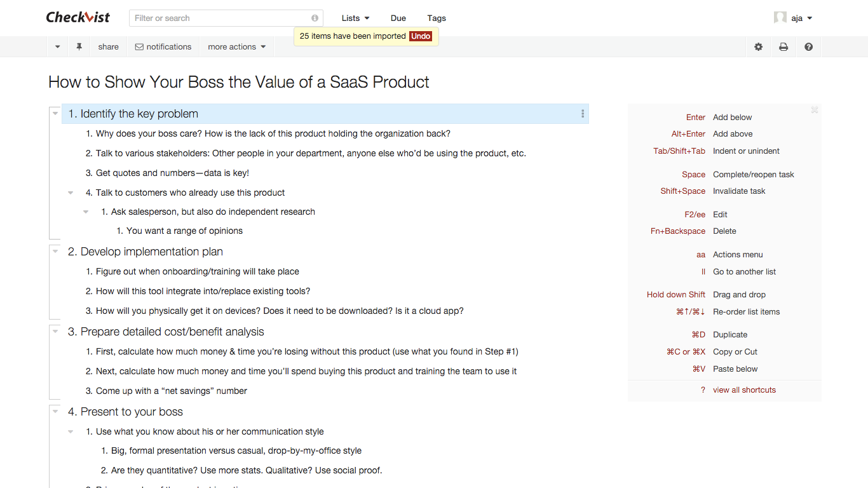This screenshot has width=868, height=488.
Task: Click the info icon in search box
Action: pos(315,18)
